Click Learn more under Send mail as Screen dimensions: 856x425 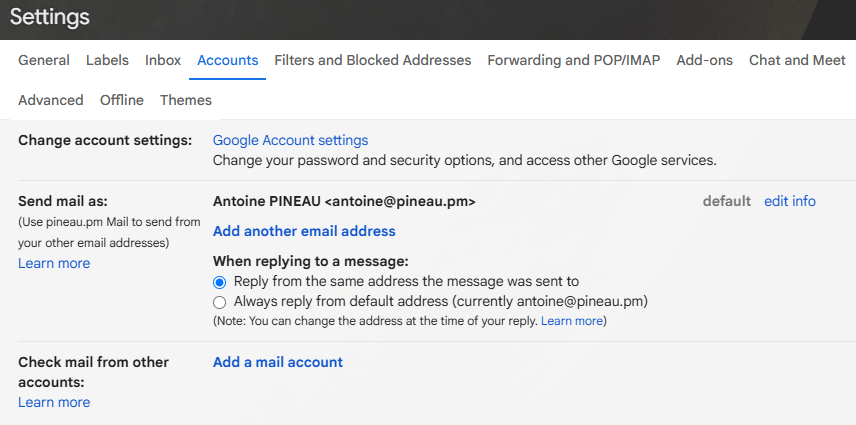tap(54, 263)
